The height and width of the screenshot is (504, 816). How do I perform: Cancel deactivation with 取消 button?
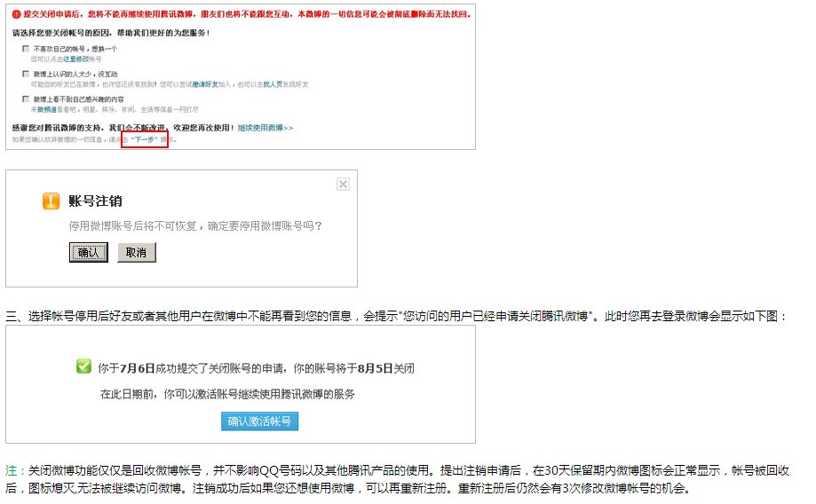tap(137, 252)
